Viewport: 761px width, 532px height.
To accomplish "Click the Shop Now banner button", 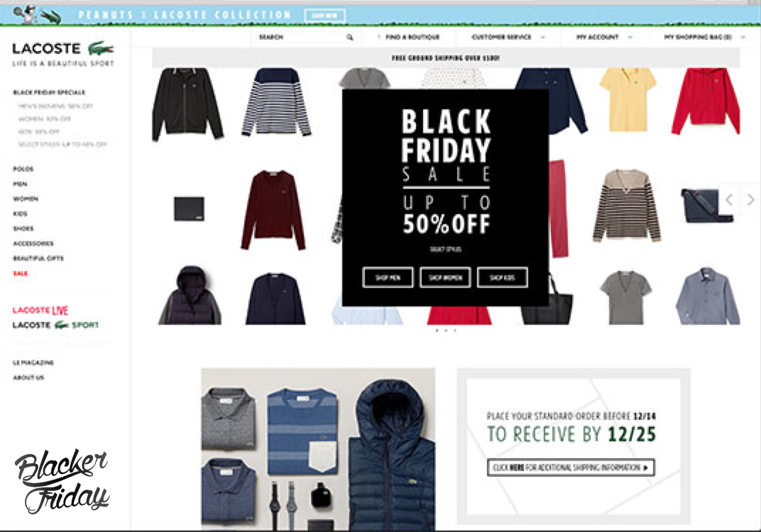I will tap(324, 16).
